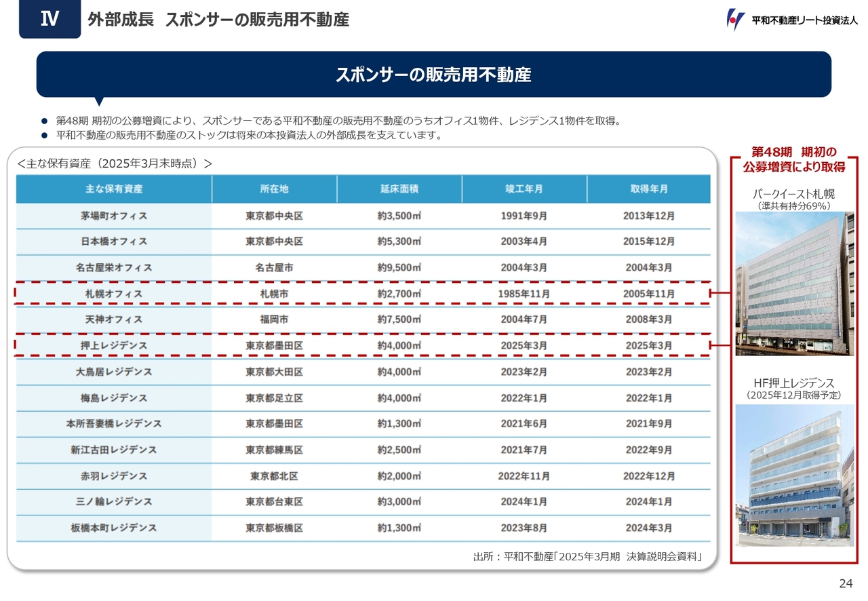This screenshot has height=601, width=868.
Task: Click the パークイースト札幌 caption
Action: [794, 195]
